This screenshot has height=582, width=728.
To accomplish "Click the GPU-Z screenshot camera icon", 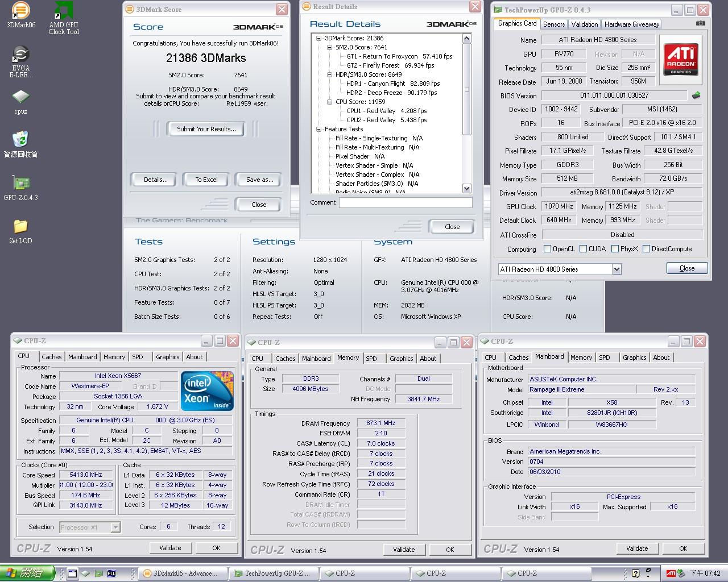I will [700, 23].
